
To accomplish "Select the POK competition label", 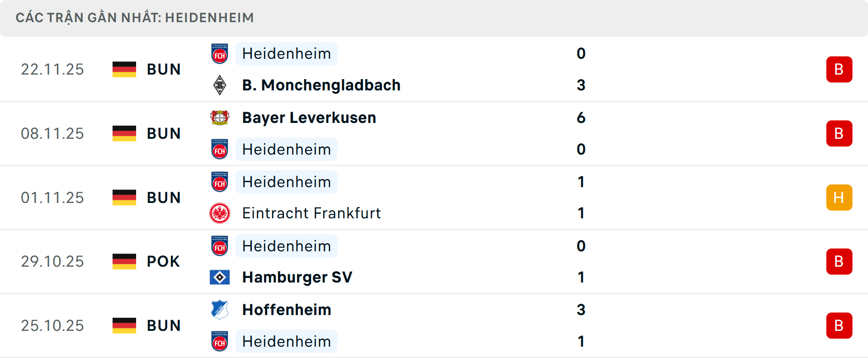I will (x=163, y=261).
